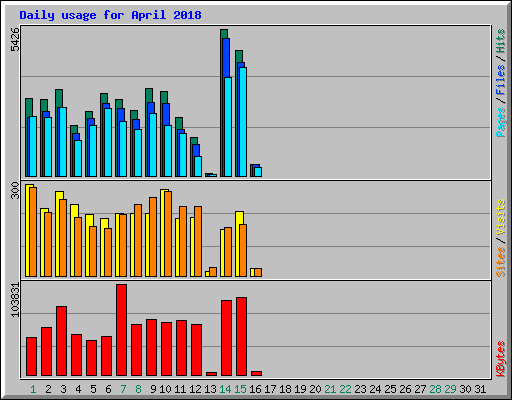Select day 1 on the x-axis
Screen dimensions: 512x400
point(33,389)
